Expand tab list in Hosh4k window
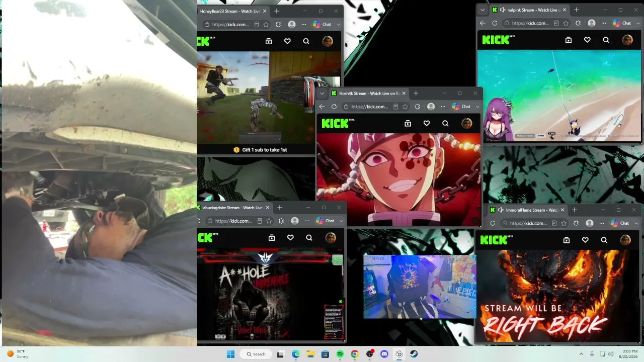 (x=322, y=94)
